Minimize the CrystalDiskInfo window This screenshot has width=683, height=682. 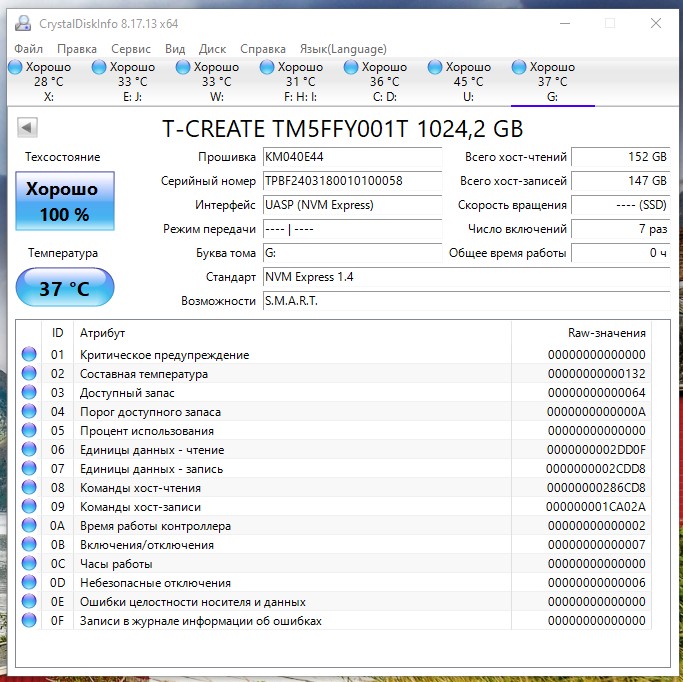click(565, 23)
